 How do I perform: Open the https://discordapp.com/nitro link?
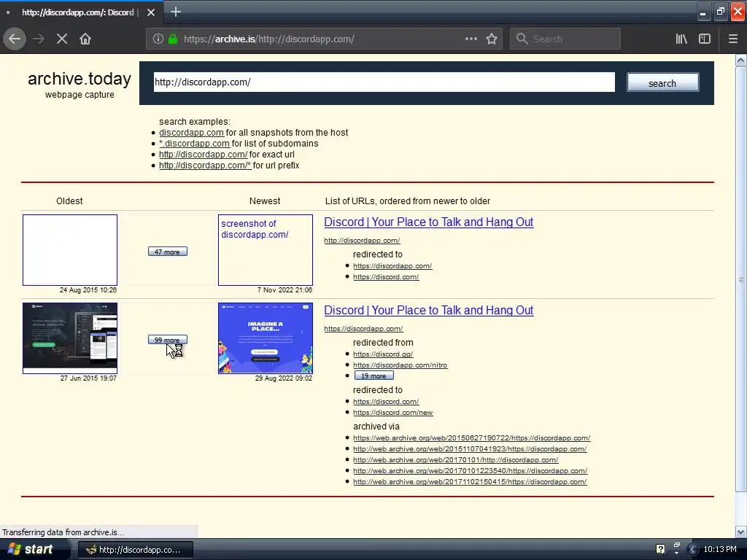pyautogui.click(x=400, y=365)
